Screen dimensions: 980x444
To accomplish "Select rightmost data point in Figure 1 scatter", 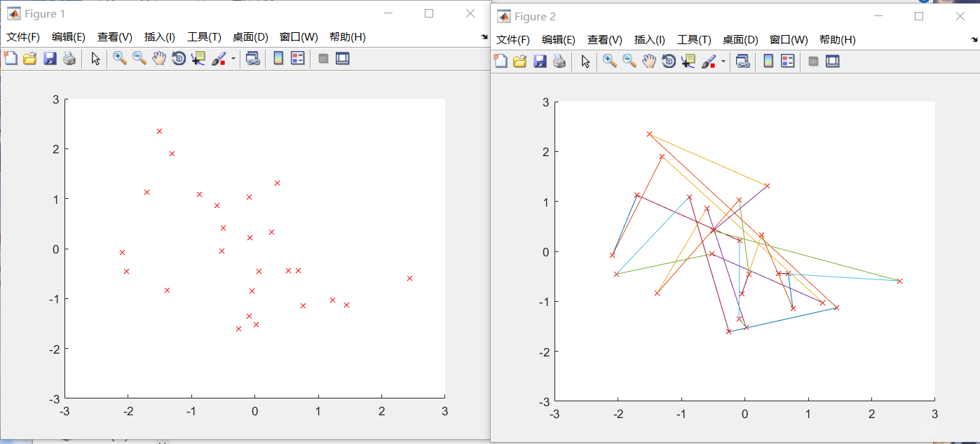I will (x=409, y=278).
